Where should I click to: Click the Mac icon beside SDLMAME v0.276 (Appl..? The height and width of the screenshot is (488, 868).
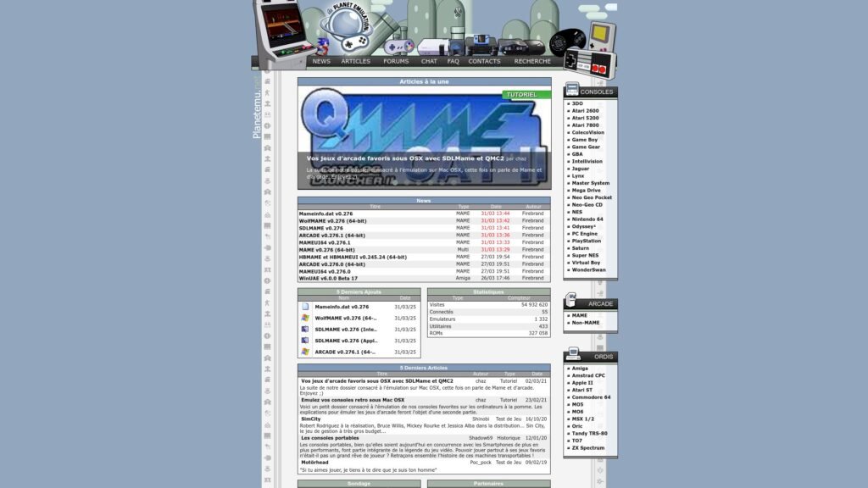(305, 341)
